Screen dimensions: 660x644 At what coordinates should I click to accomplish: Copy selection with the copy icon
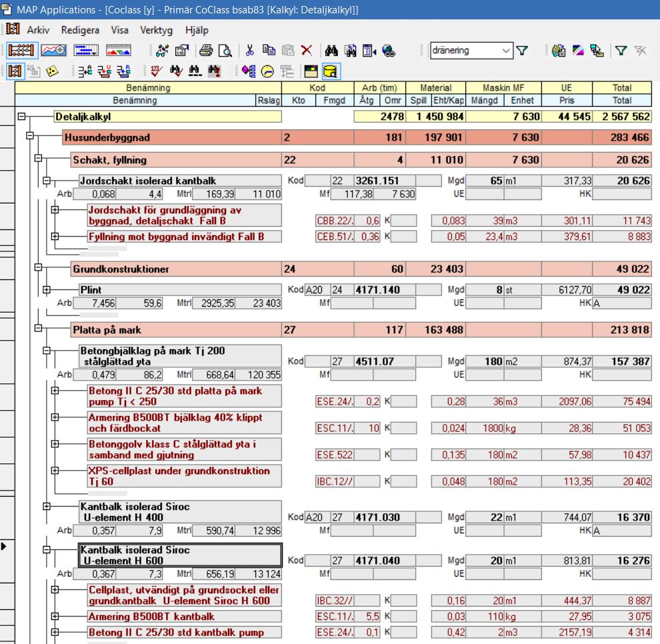coord(269,50)
